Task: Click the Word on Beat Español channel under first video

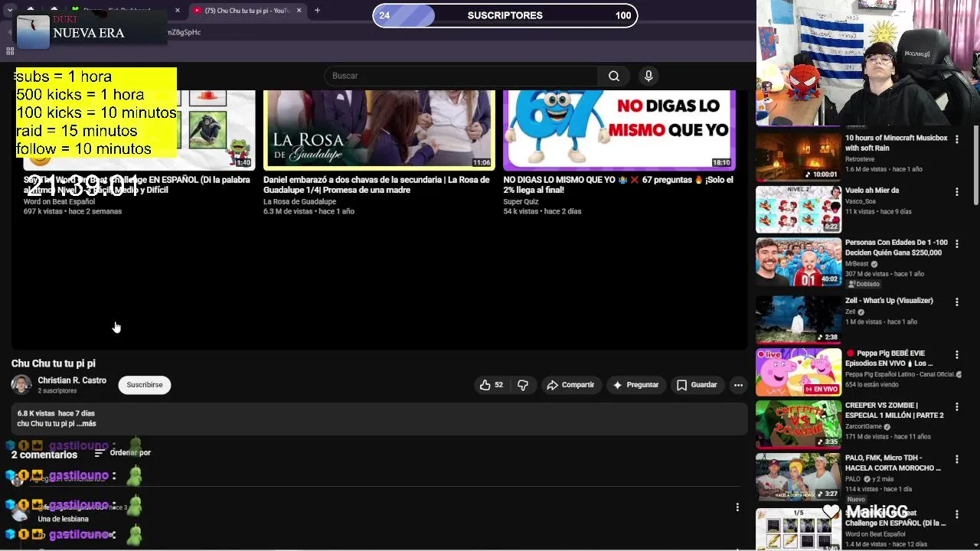Action: pyautogui.click(x=59, y=202)
